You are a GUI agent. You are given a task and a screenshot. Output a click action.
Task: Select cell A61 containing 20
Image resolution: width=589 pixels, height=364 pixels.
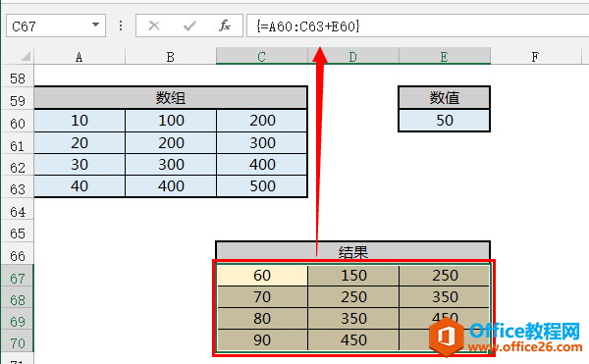[80, 142]
